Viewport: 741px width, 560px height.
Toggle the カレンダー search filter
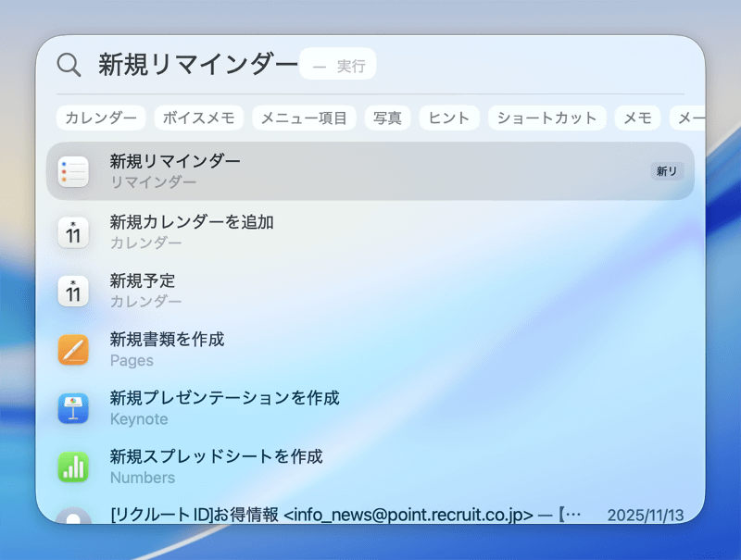point(100,118)
